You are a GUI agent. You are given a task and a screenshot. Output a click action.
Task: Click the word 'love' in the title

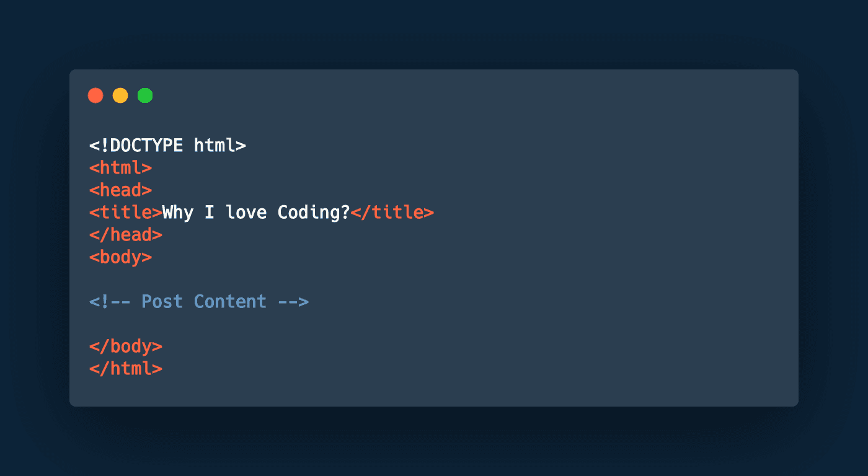point(246,213)
